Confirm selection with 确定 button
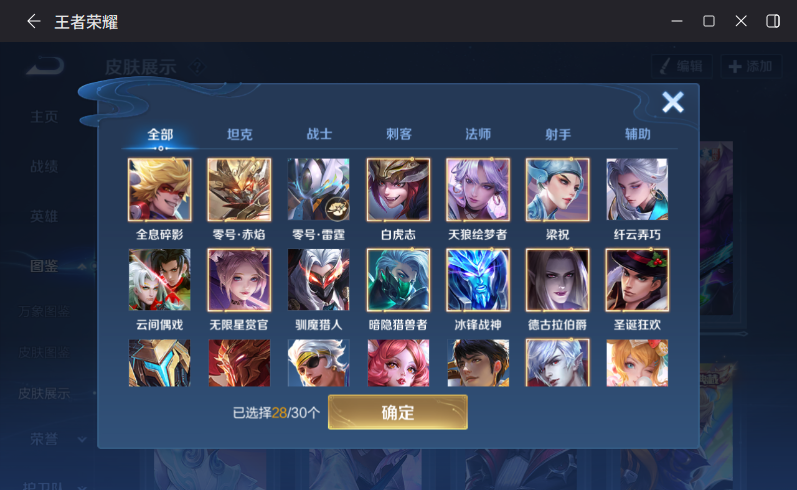The height and width of the screenshot is (490, 797). 397,412
